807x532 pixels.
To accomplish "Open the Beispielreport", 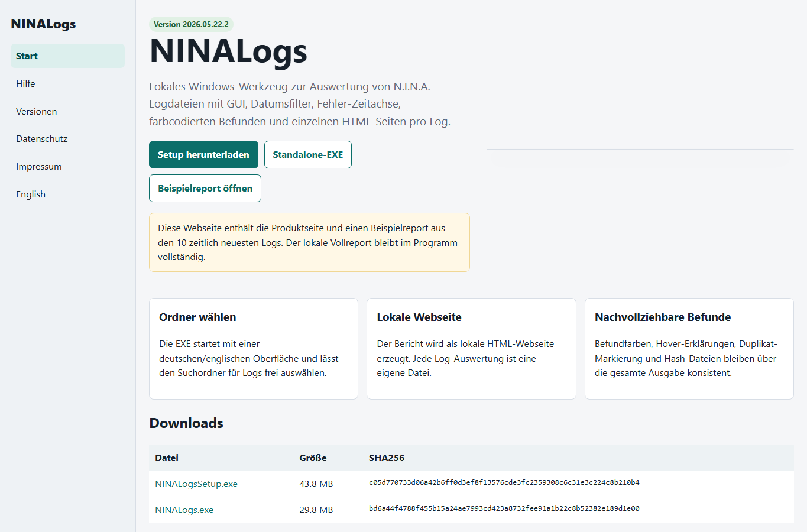I will click(x=205, y=188).
